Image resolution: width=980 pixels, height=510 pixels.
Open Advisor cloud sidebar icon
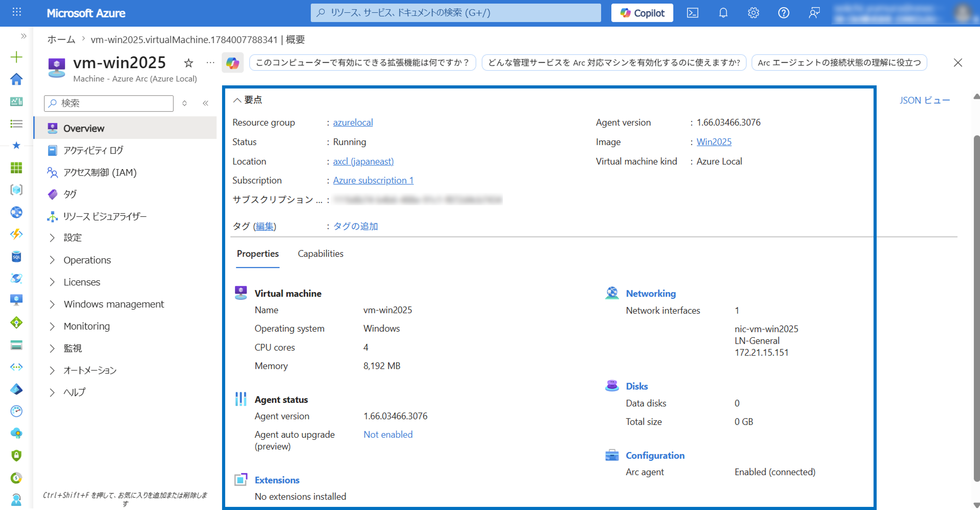16,433
